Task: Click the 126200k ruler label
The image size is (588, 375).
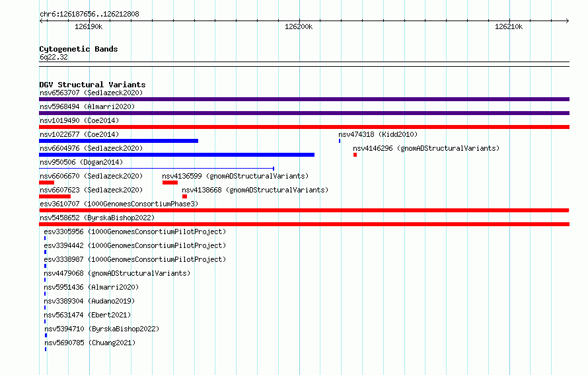Action: (299, 26)
